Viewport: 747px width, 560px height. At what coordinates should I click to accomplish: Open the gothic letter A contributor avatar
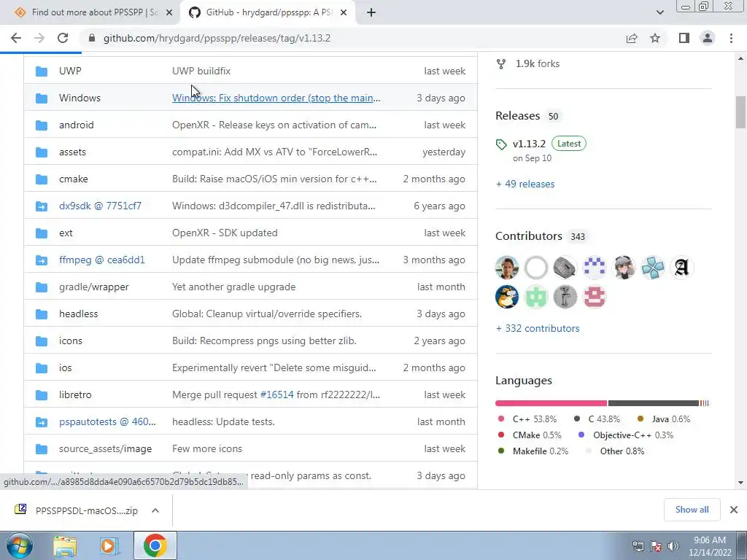point(682,267)
